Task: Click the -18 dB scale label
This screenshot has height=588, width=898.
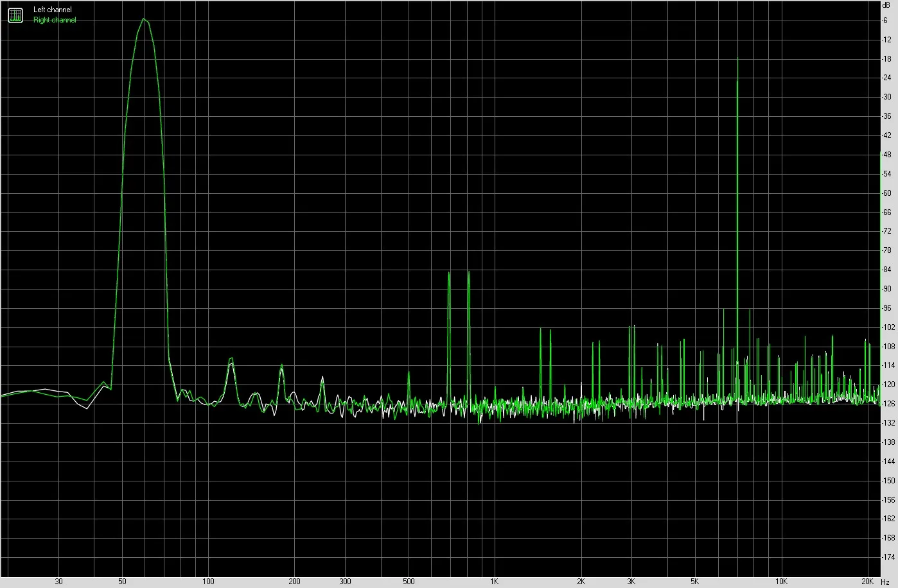Action: point(888,59)
